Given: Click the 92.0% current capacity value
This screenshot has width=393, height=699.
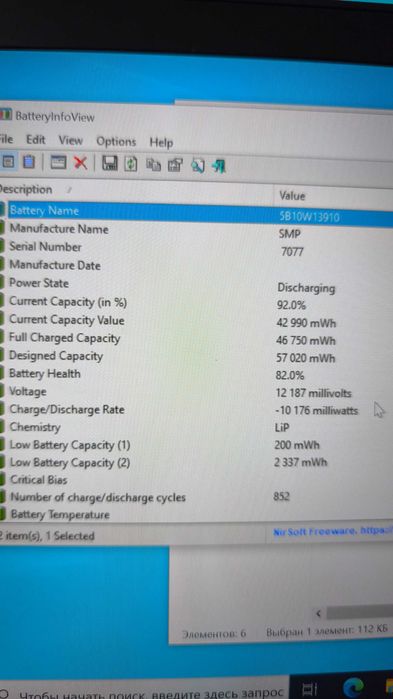Looking at the screenshot, I should 291,305.
